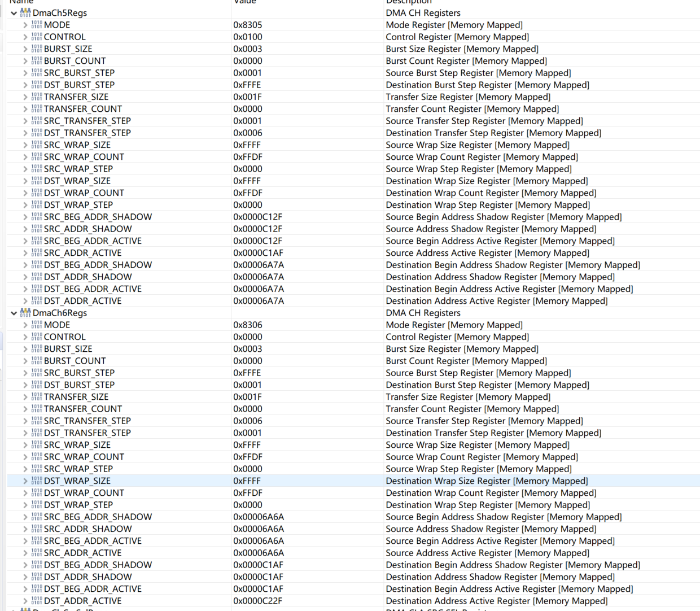Click BURST_COUNT register icon in DmaCh5Regs

(37, 61)
